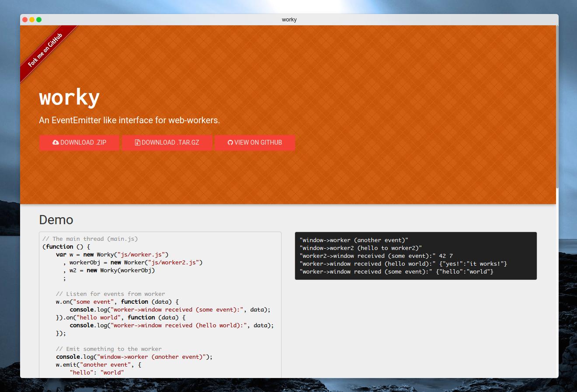Click the worky page heading

(x=70, y=97)
